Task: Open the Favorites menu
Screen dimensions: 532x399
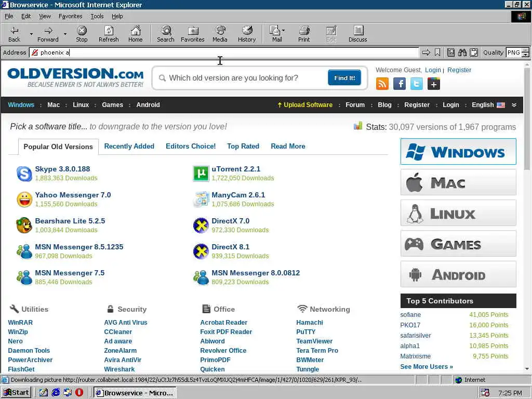Action: 70,16
